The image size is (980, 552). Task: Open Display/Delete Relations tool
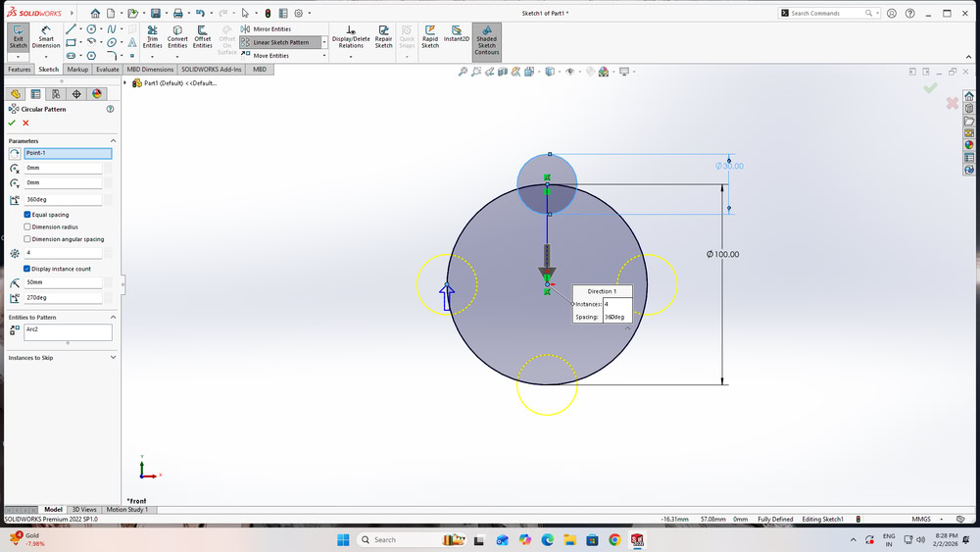point(351,37)
